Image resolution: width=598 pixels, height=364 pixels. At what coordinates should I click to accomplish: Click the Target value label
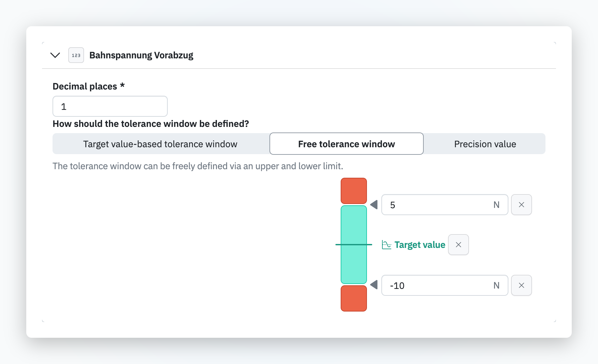[420, 245]
